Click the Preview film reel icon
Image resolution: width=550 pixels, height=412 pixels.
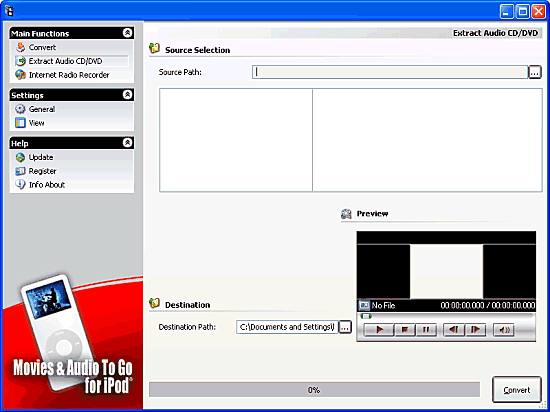(346, 214)
